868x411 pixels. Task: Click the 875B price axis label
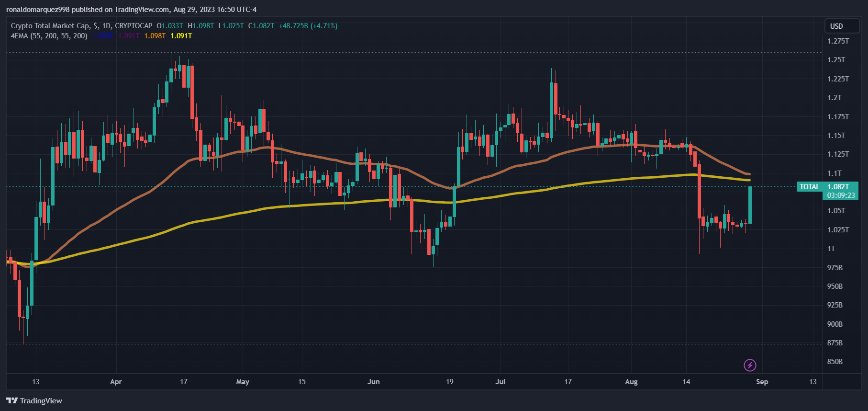tap(835, 343)
